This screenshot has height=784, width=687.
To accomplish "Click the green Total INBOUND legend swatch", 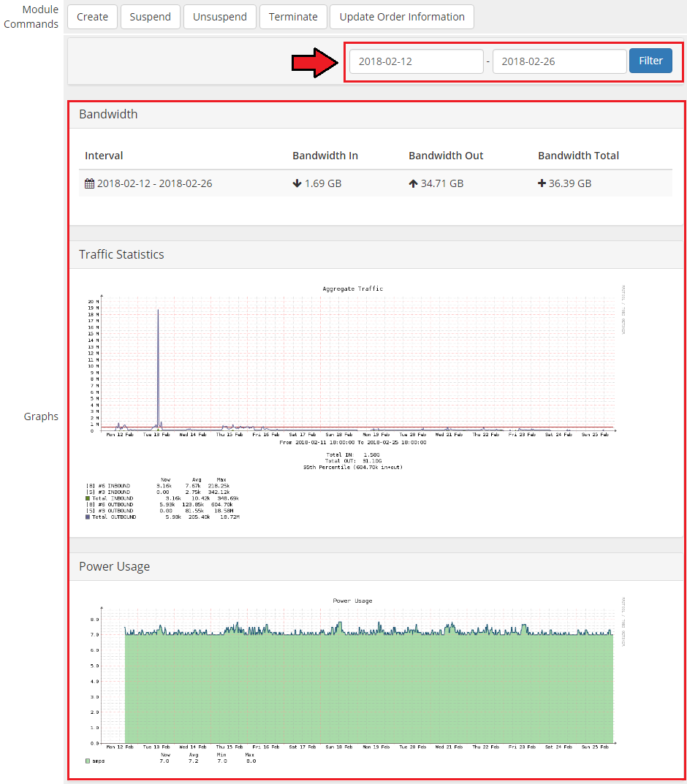I will pos(88,498).
